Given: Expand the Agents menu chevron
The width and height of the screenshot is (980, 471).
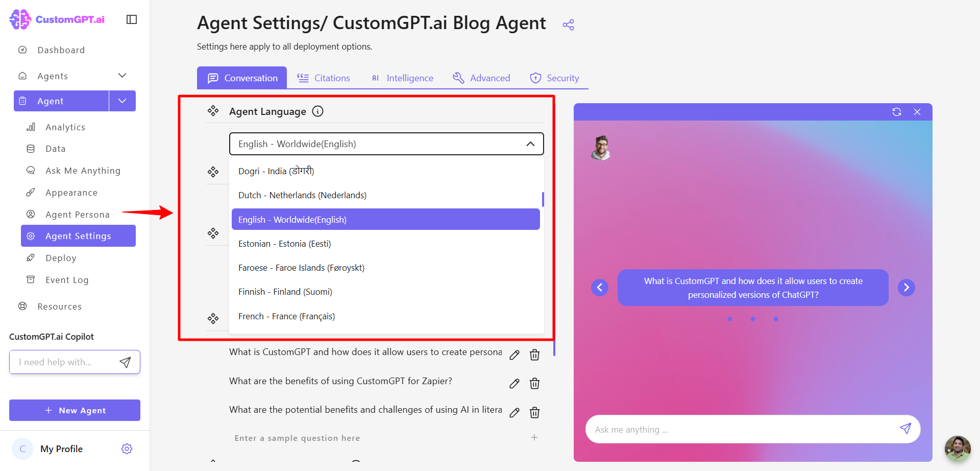Looking at the screenshot, I should pyautogui.click(x=122, y=76).
